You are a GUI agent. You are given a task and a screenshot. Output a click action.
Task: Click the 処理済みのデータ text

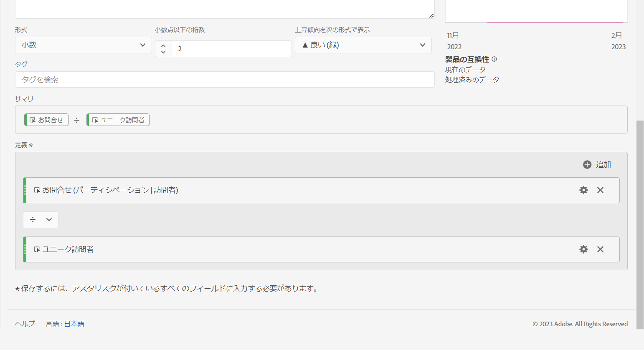tap(472, 80)
